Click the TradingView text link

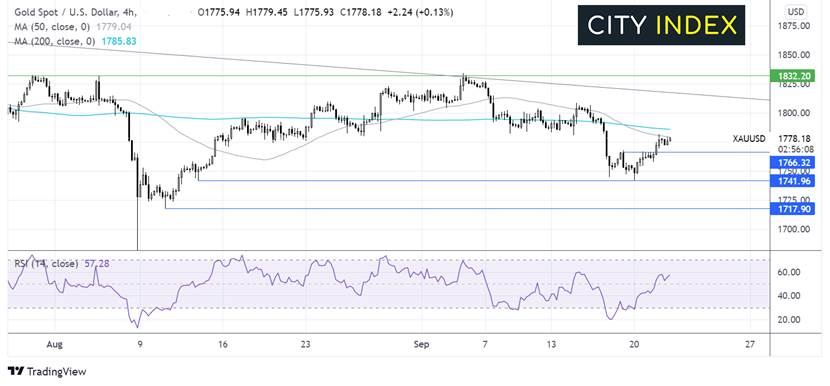(x=57, y=372)
